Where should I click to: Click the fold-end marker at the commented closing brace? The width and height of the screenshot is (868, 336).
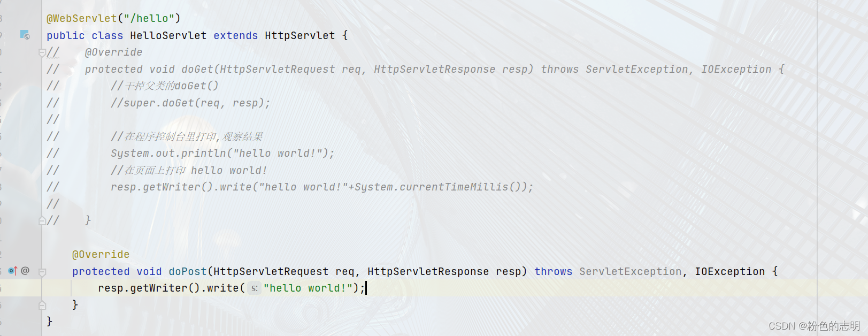click(x=42, y=220)
